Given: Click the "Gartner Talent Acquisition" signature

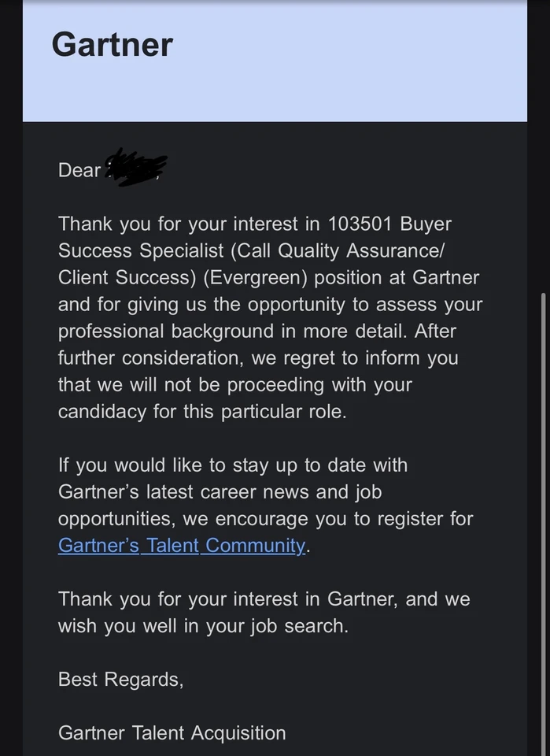Looking at the screenshot, I should [x=172, y=733].
